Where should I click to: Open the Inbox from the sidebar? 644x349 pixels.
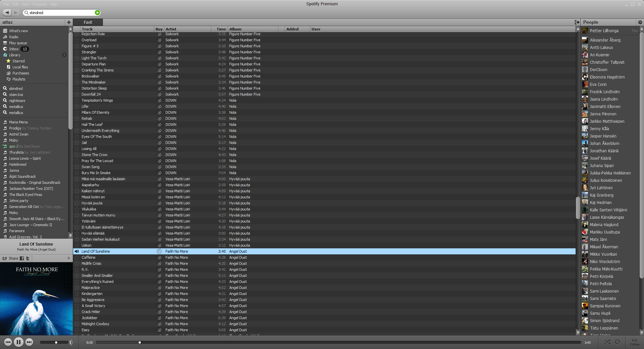pos(14,49)
